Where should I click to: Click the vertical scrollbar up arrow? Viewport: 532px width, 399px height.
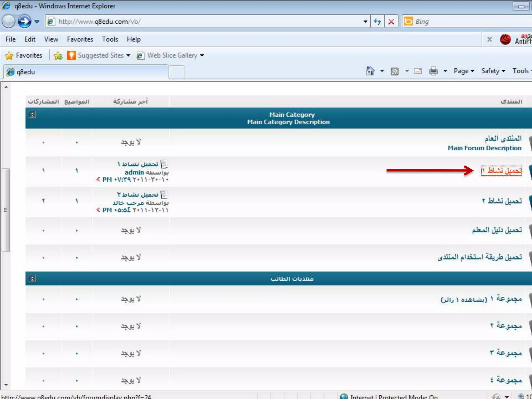[x=6, y=87]
